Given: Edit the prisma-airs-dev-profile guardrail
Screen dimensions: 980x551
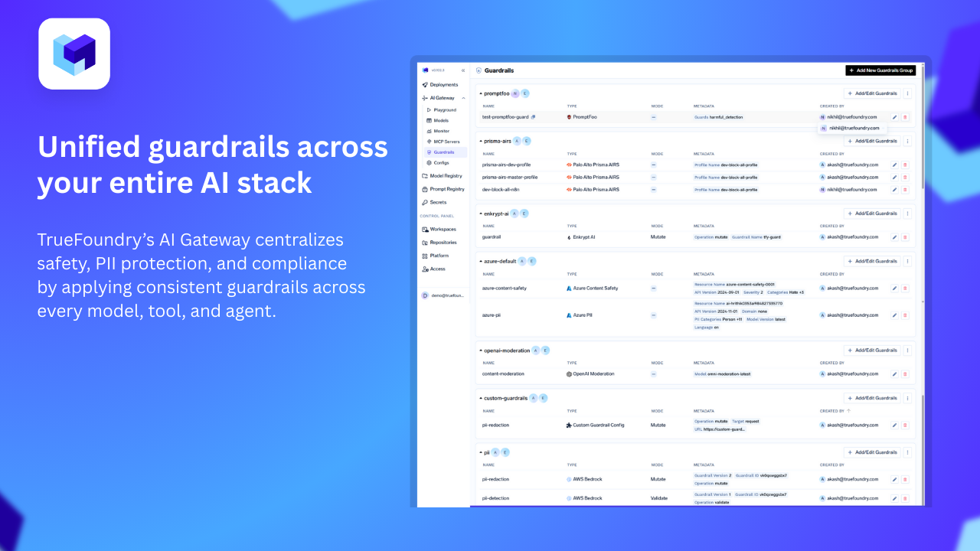Looking at the screenshot, I should [x=894, y=165].
